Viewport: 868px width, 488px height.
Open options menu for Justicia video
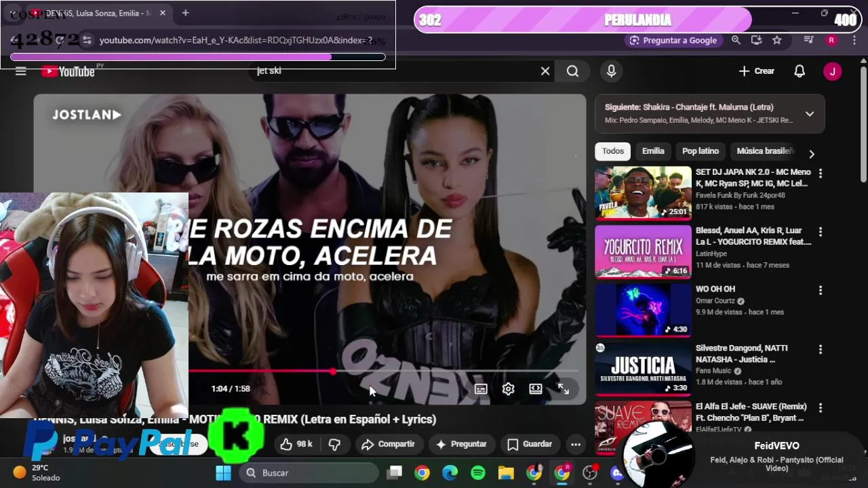pyautogui.click(x=820, y=350)
